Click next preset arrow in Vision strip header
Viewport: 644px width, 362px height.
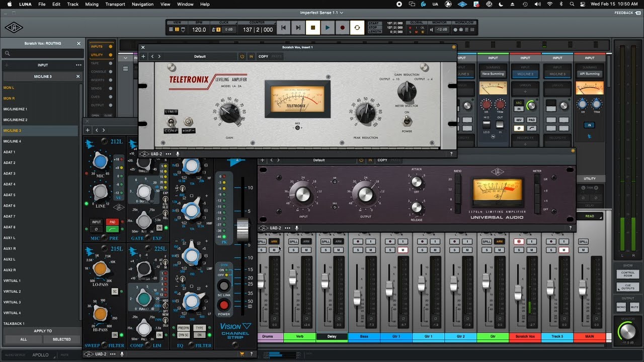point(104,130)
